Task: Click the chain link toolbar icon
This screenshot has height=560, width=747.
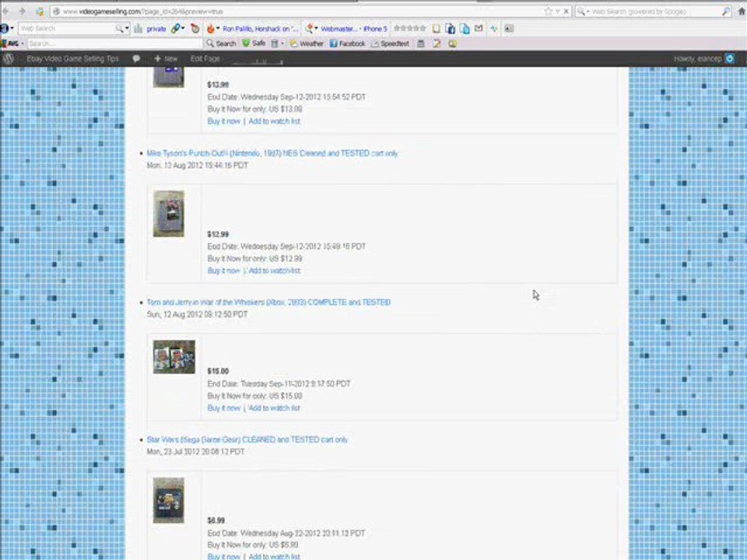Action: [x=175, y=29]
